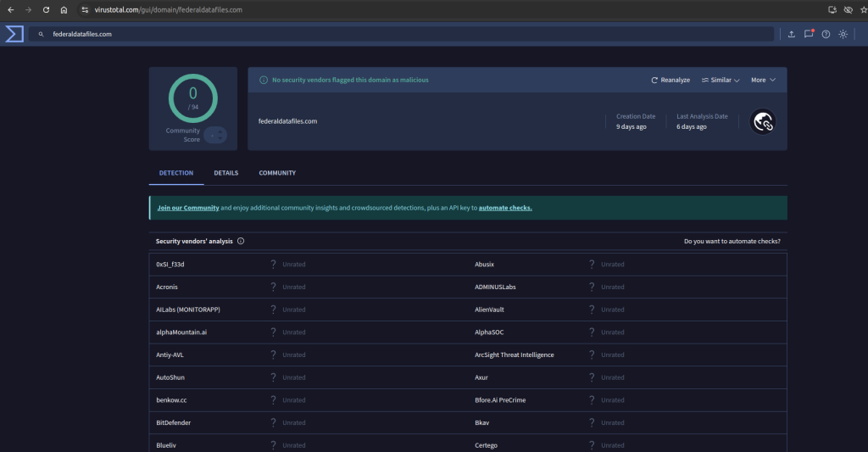Click the browser forward arrow

pos(28,10)
